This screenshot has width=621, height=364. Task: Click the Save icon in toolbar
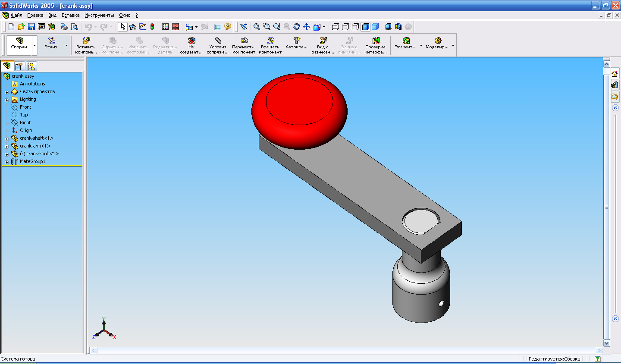click(31, 27)
